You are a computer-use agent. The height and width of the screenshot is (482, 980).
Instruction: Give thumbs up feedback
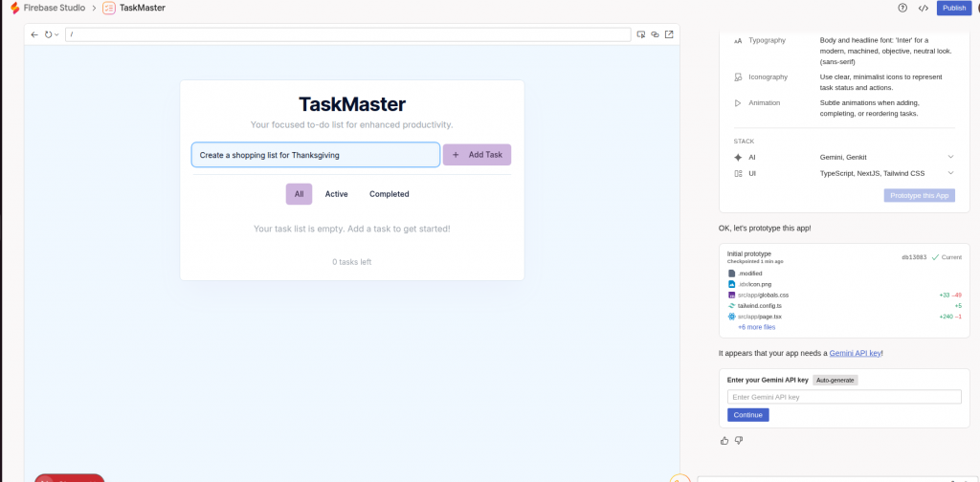[x=724, y=441]
